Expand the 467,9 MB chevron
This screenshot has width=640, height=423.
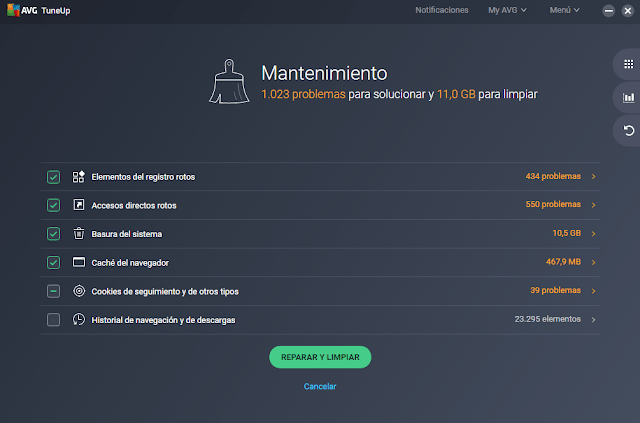[593, 262]
